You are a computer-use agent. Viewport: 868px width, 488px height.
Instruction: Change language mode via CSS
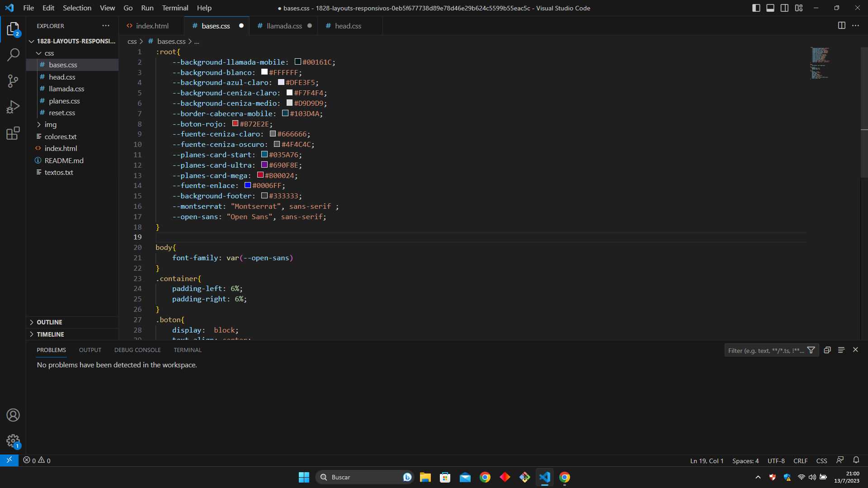[x=821, y=460]
